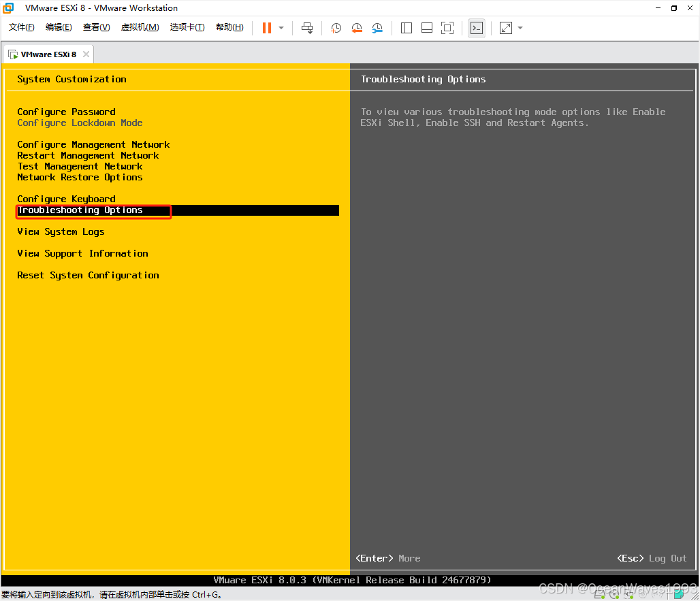
Task: Enter full screen mode icon
Action: [x=447, y=28]
